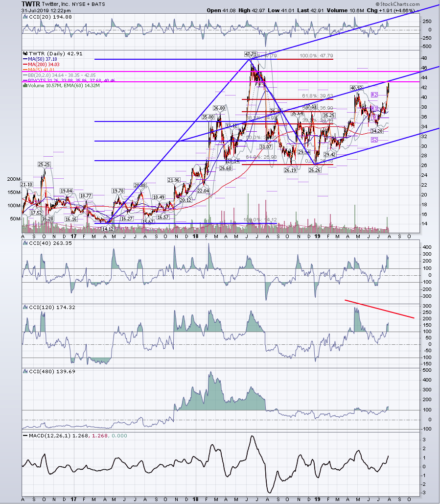The image size is (440, 504).
Task: Click the chart icon beside CCI(480)
Action: (x=25, y=371)
